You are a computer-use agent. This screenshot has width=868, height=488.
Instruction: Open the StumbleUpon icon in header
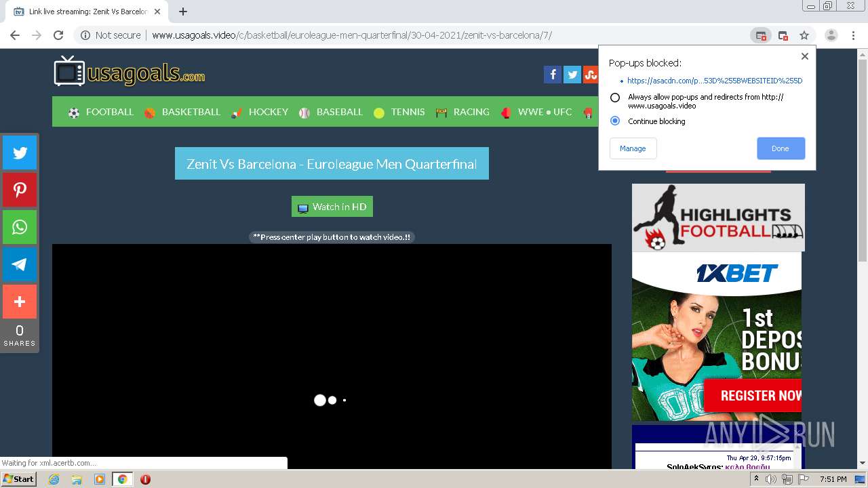click(x=591, y=75)
